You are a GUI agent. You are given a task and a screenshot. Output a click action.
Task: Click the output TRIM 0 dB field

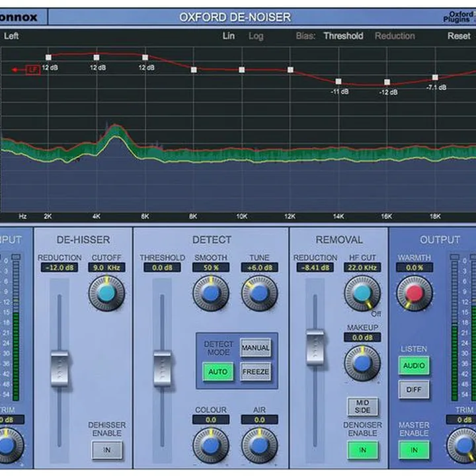pyautogui.click(x=461, y=420)
